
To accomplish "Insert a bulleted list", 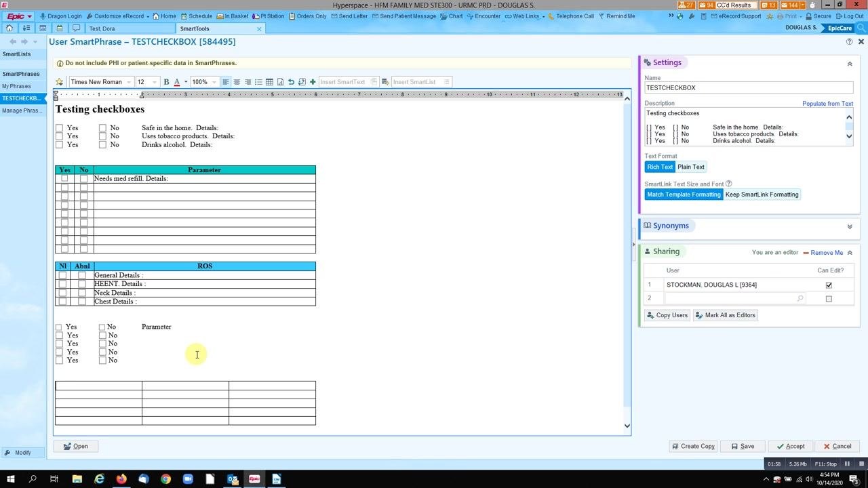I will (x=258, y=82).
